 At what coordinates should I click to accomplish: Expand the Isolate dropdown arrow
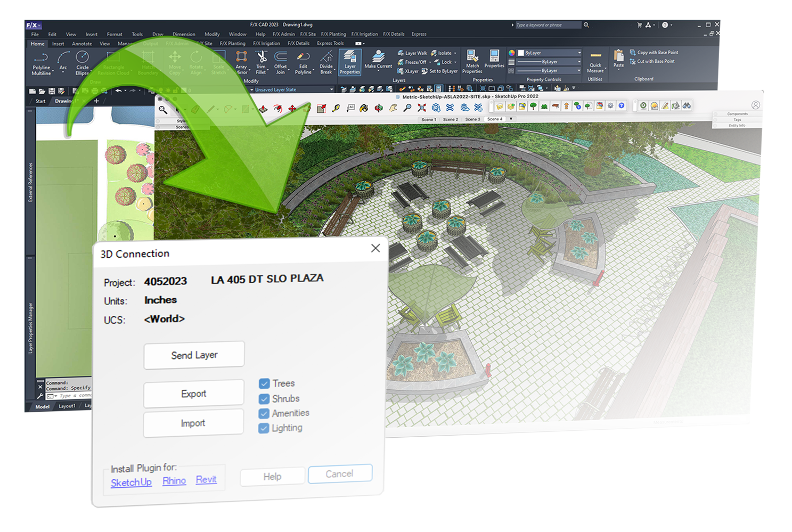[x=455, y=53]
